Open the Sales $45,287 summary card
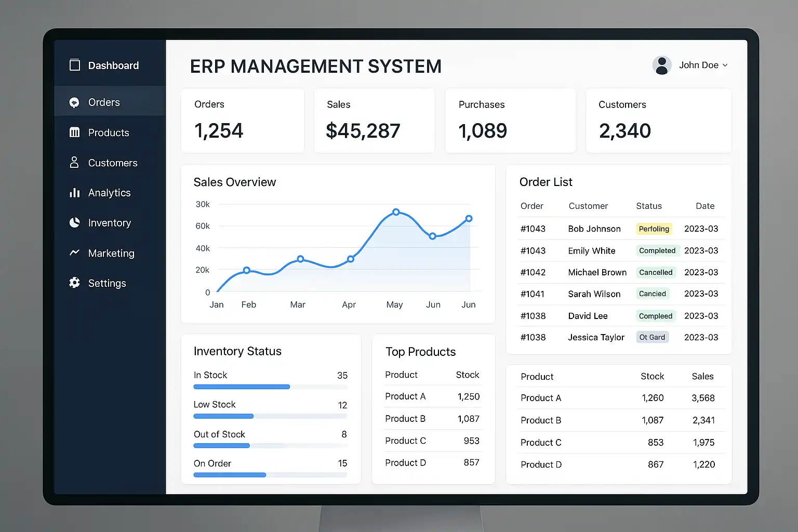Image resolution: width=798 pixels, height=532 pixels. click(374, 121)
